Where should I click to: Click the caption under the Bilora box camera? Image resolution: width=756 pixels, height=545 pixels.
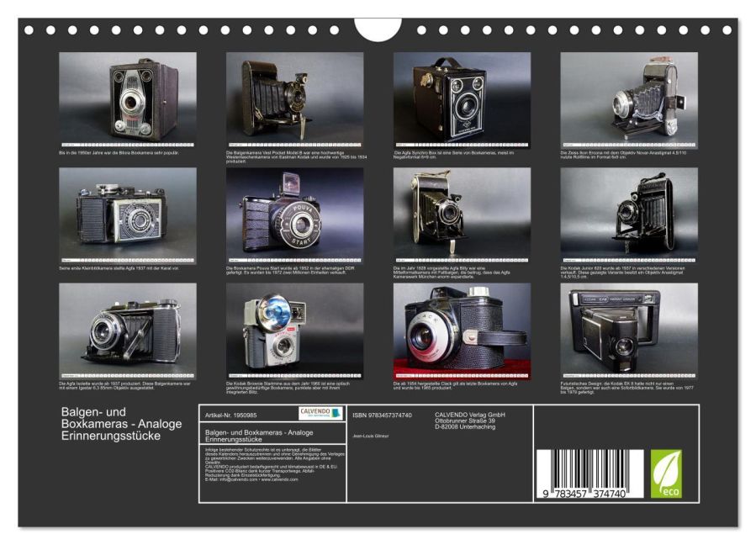click(119, 152)
